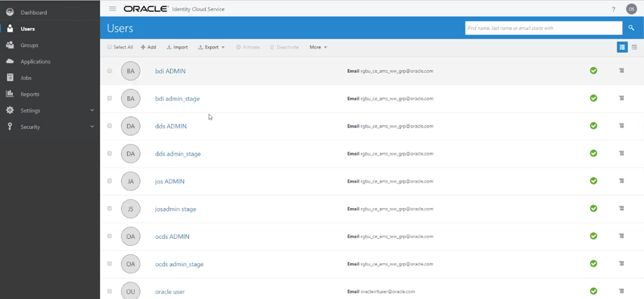644x299 pixels.
Task: Check the ocds ADMIN user checkbox
Action: [x=110, y=236]
